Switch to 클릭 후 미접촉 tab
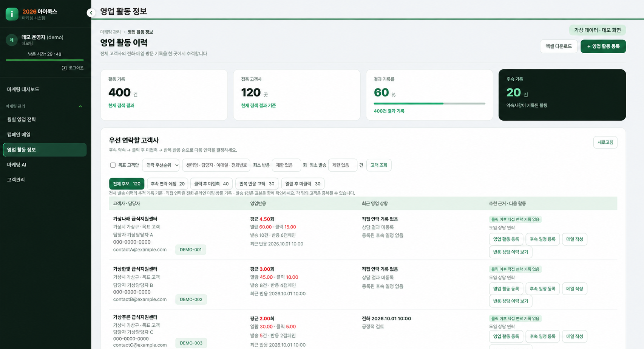Viewport: 644px width, 349px height. pos(212,184)
